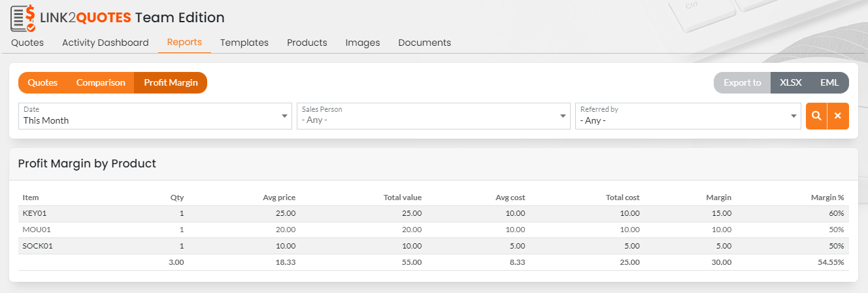Click KEY01 margin percent 60%
The height and width of the screenshot is (293, 868).
tap(837, 213)
